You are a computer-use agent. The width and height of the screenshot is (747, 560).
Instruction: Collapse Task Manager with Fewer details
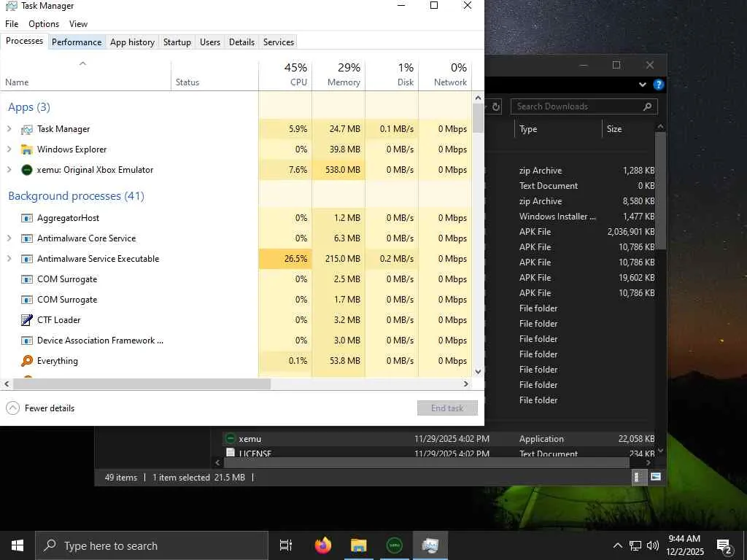coord(40,408)
